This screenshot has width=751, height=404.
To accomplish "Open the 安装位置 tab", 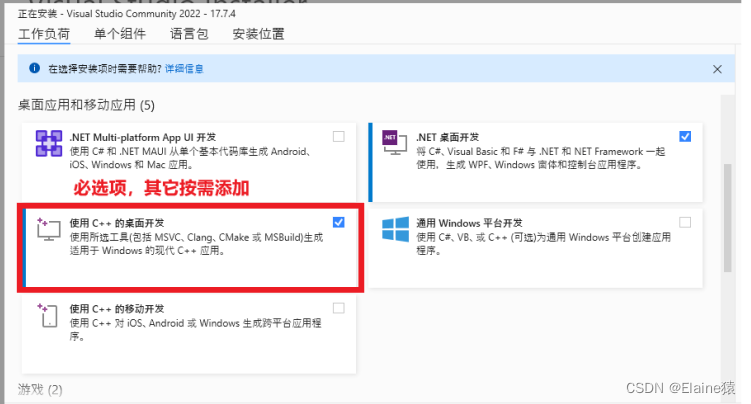I will (x=259, y=34).
